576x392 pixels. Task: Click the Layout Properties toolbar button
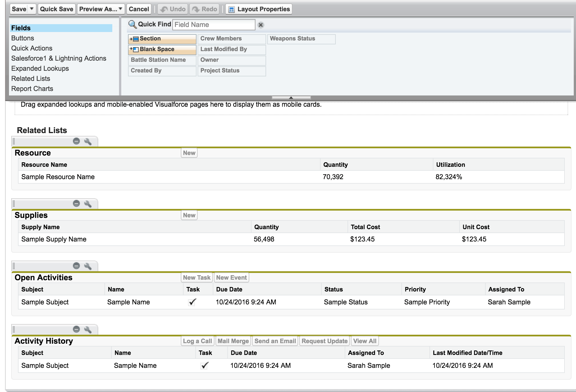(x=259, y=9)
